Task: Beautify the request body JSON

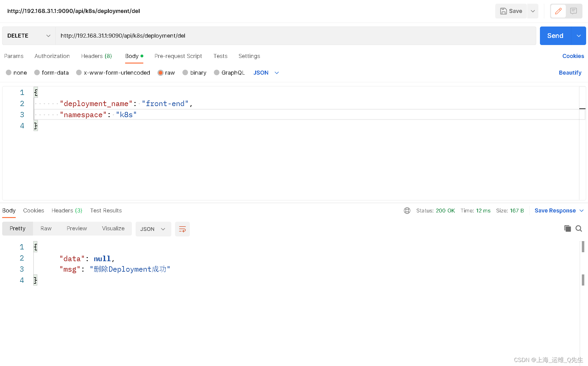Action: tap(570, 73)
